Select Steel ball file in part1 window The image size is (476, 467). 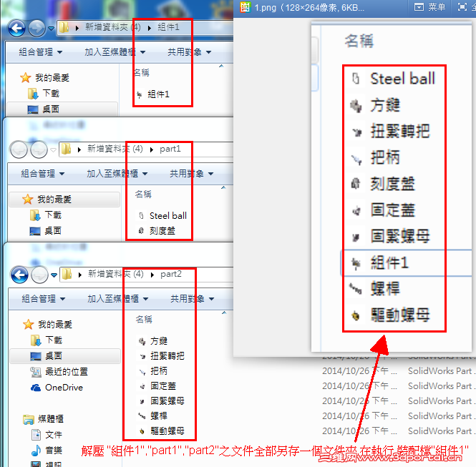(x=162, y=215)
